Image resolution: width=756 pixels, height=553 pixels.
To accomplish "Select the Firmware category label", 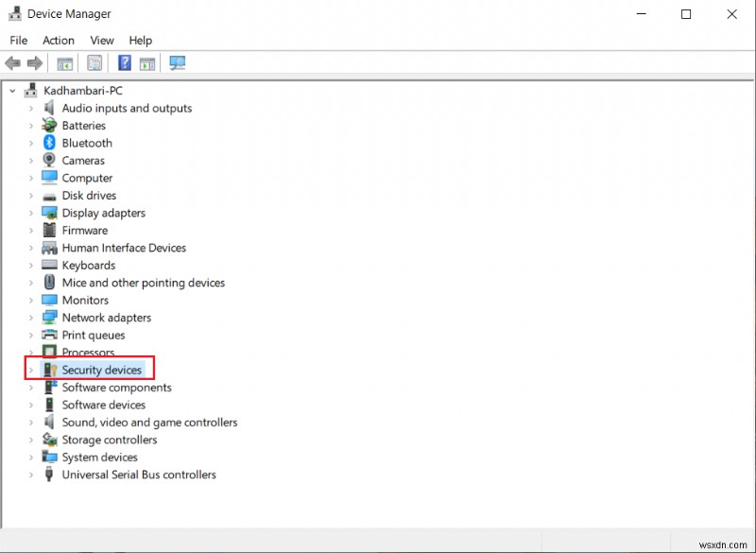I will click(85, 230).
